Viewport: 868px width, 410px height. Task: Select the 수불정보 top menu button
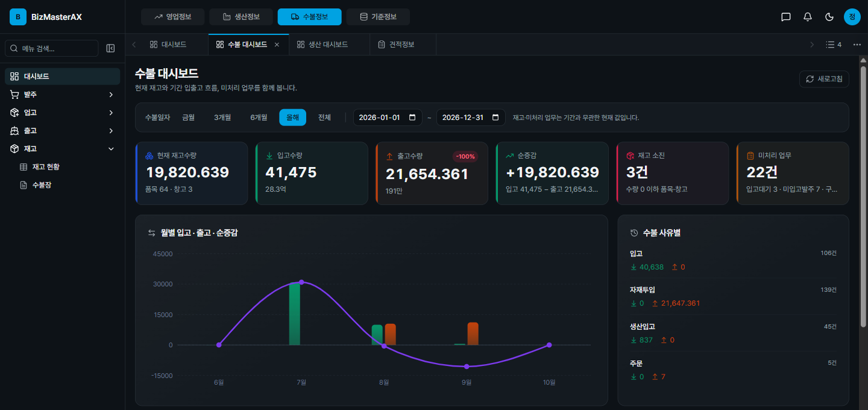[x=310, y=17]
